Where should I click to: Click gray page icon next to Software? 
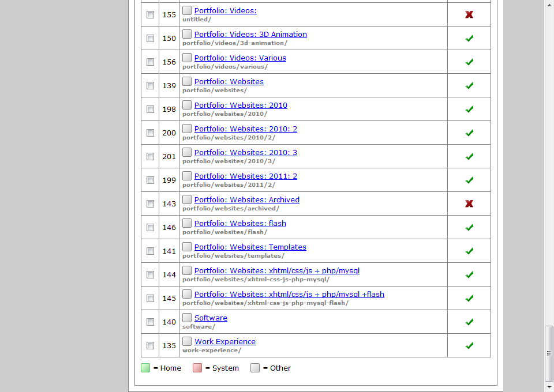click(x=187, y=318)
